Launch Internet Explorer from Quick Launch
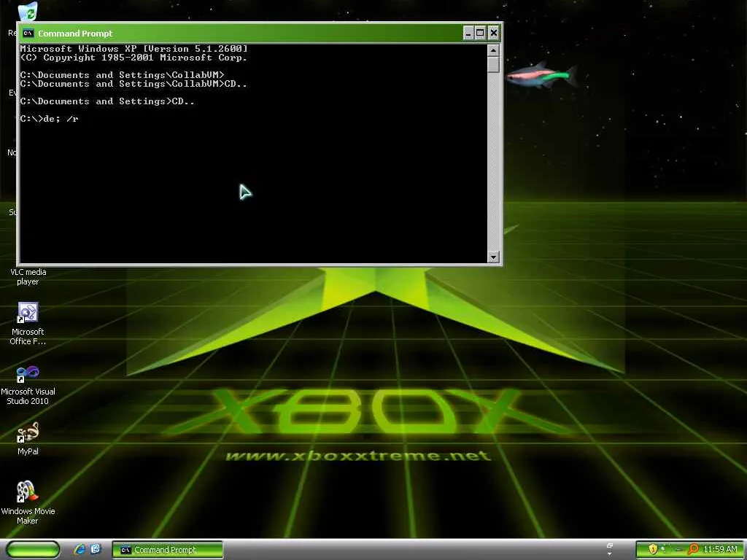The height and width of the screenshot is (560, 747). point(80,549)
